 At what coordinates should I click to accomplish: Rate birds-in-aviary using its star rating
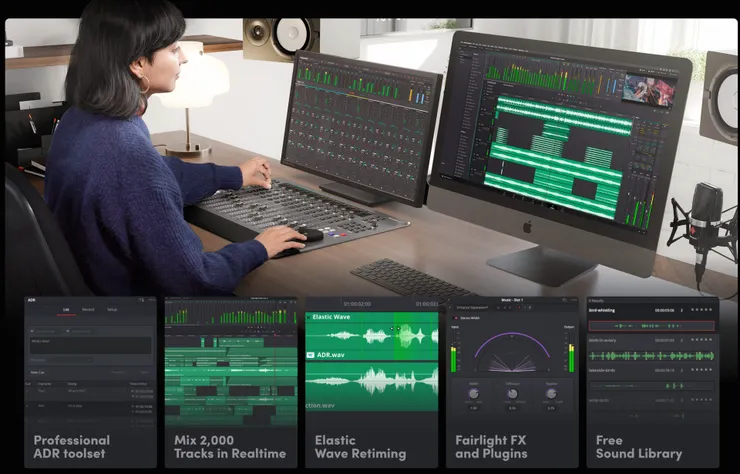pos(702,340)
